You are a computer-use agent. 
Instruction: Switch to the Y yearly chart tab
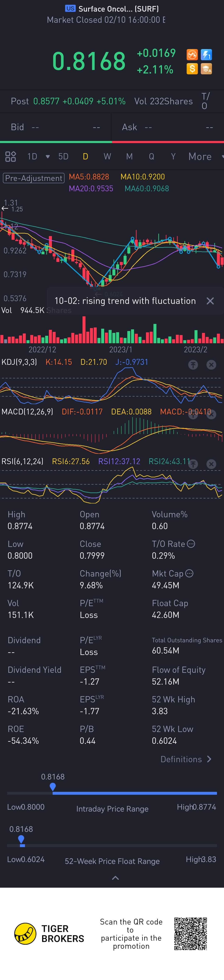click(x=173, y=156)
